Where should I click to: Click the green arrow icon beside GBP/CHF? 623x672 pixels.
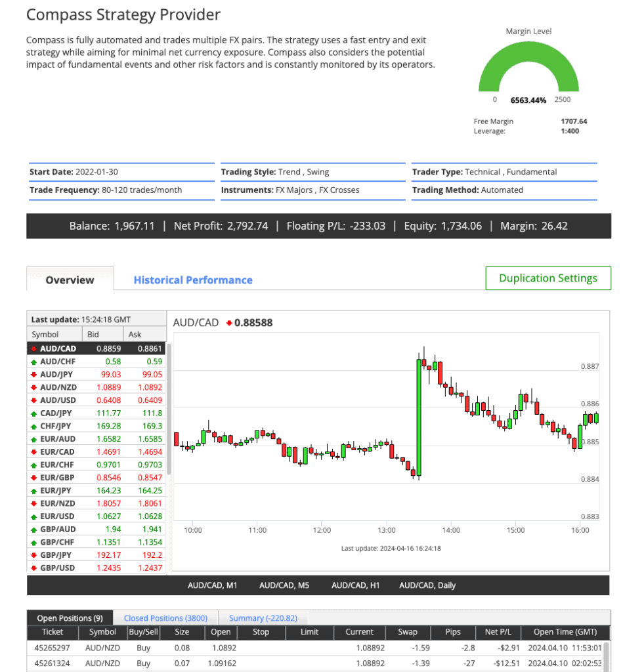[x=33, y=543]
